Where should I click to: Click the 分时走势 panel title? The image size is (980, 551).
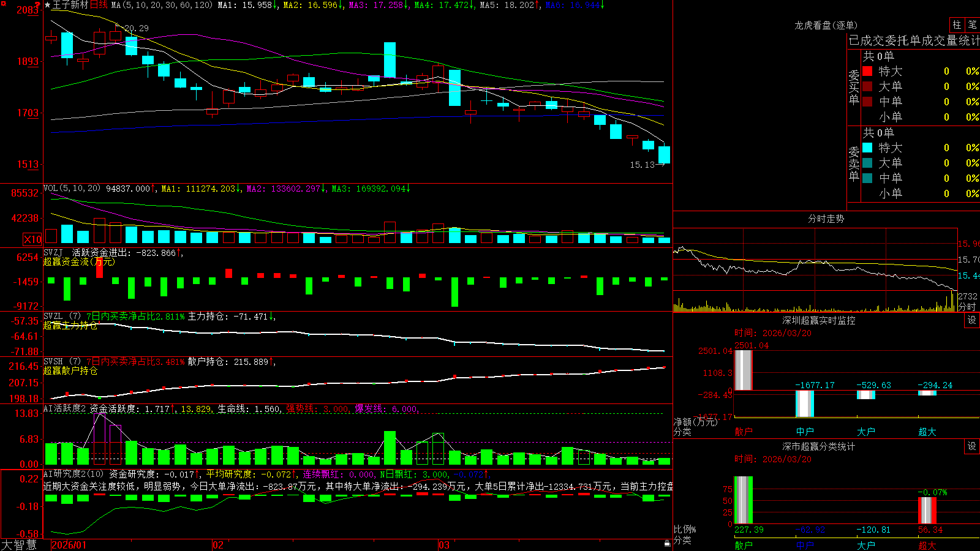click(x=826, y=219)
